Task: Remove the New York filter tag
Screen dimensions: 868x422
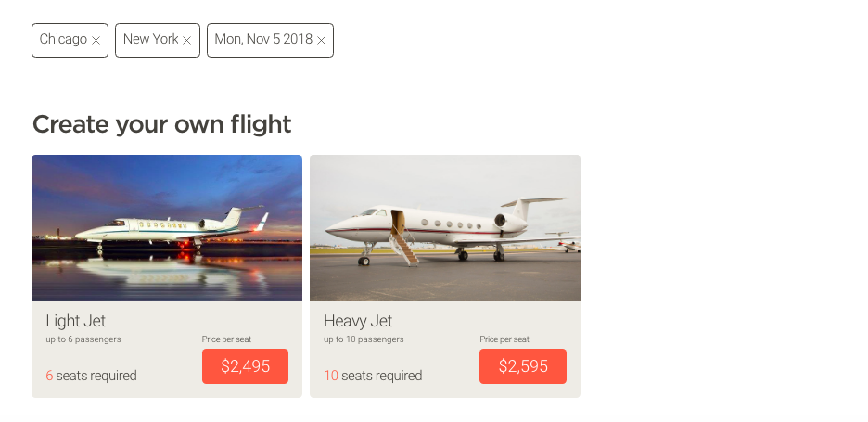Action: [186, 41]
